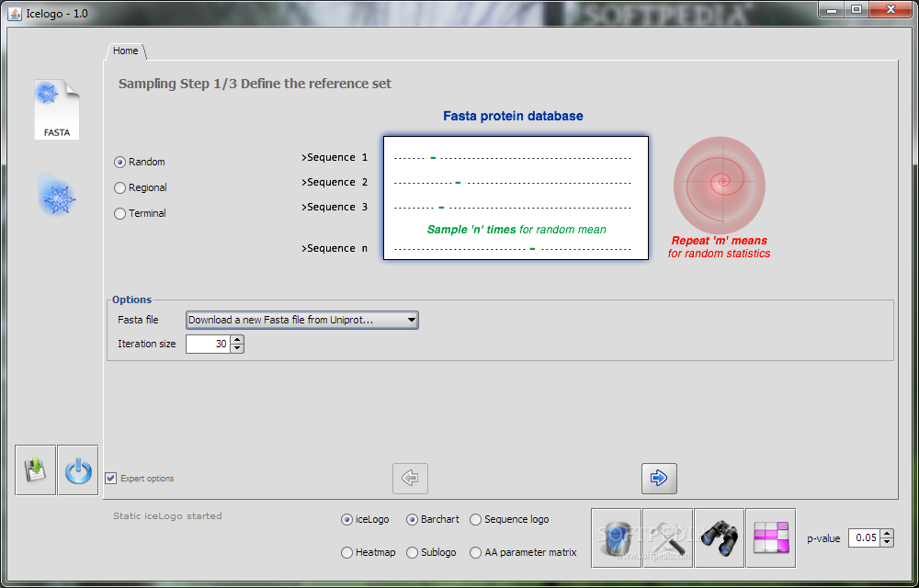The image size is (919, 588).
Task: Click the 'Static iceLogo started' status text
Action: (167, 516)
